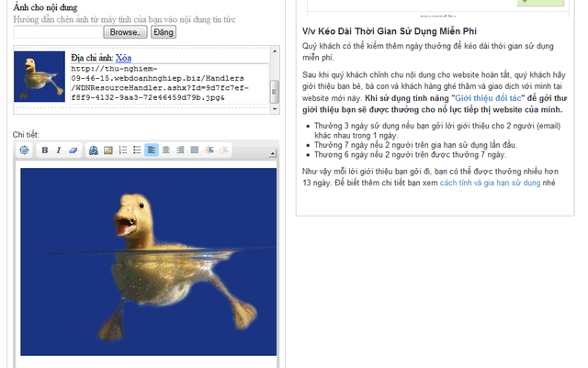Click the scroll up arrow of image list
Viewport: 588px width, 368px height.
coord(275,51)
